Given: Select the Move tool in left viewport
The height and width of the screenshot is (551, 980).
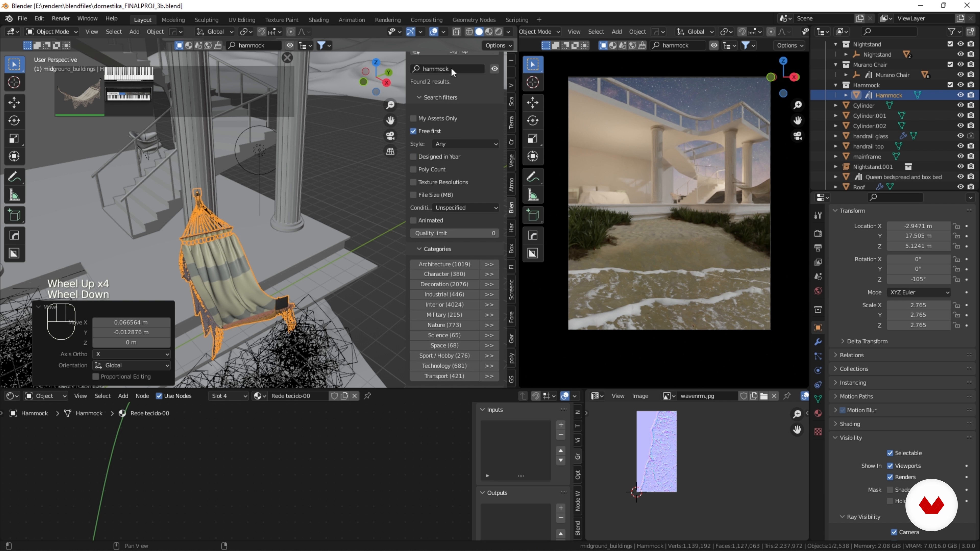Looking at the screenshot, I should point(14,102).
